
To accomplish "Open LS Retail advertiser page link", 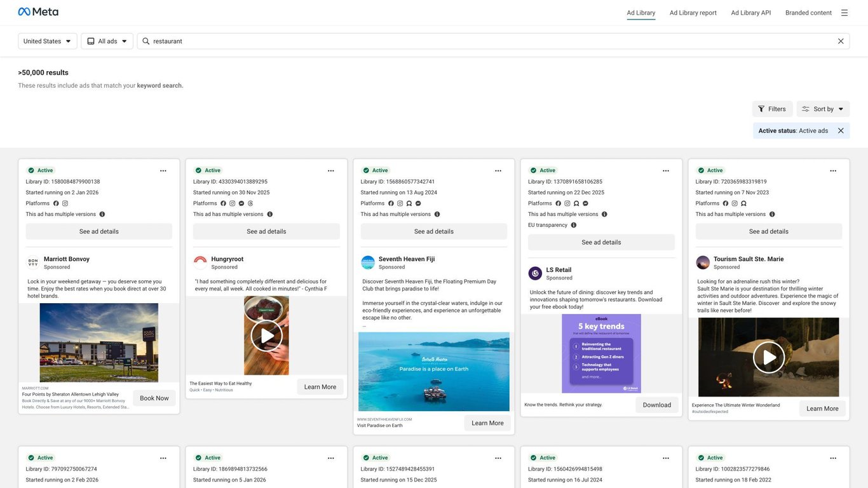I will 559,270.
